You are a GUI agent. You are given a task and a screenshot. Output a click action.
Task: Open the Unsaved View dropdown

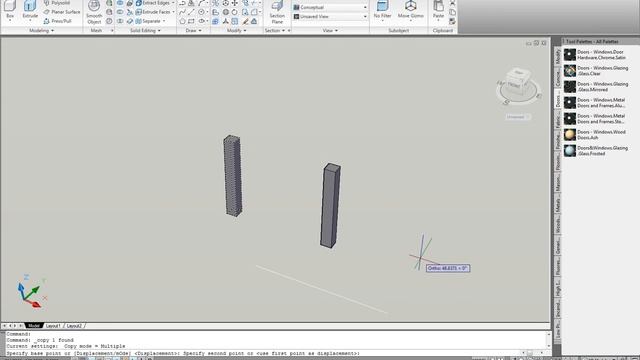pos(330,16)
